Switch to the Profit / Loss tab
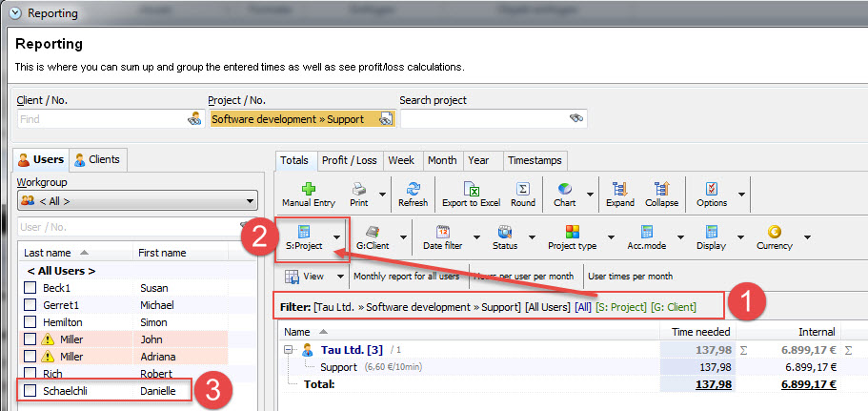This screenshot has height=411, width=868. point(348,160)
